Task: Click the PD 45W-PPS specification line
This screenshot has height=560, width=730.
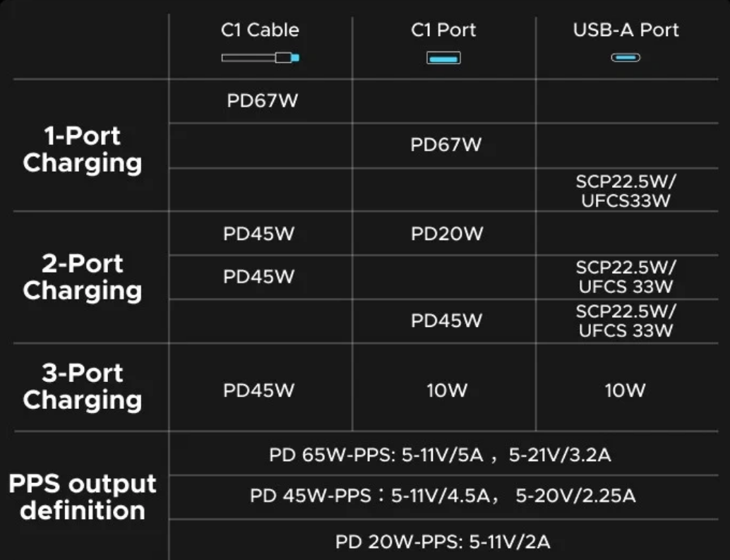Action: coord(443,496)
